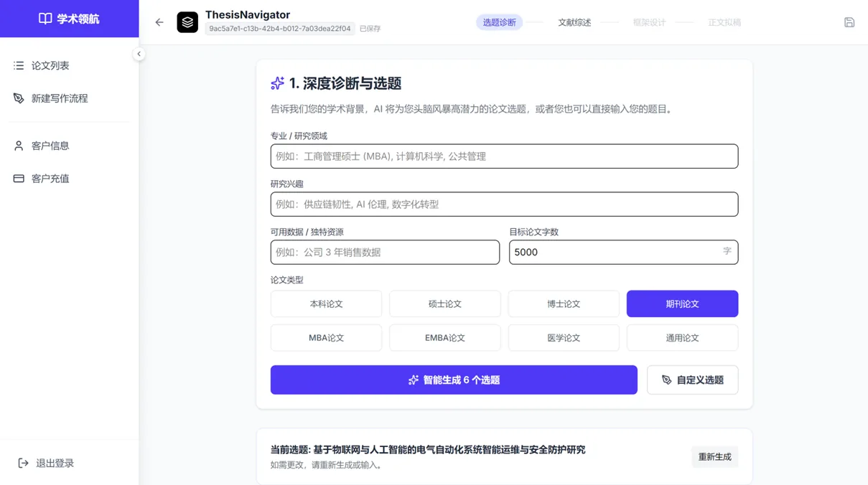This screenshot has width=868, height=485.
Task: Select the EMBA论文 type
Action: click(x=445, y=338)
